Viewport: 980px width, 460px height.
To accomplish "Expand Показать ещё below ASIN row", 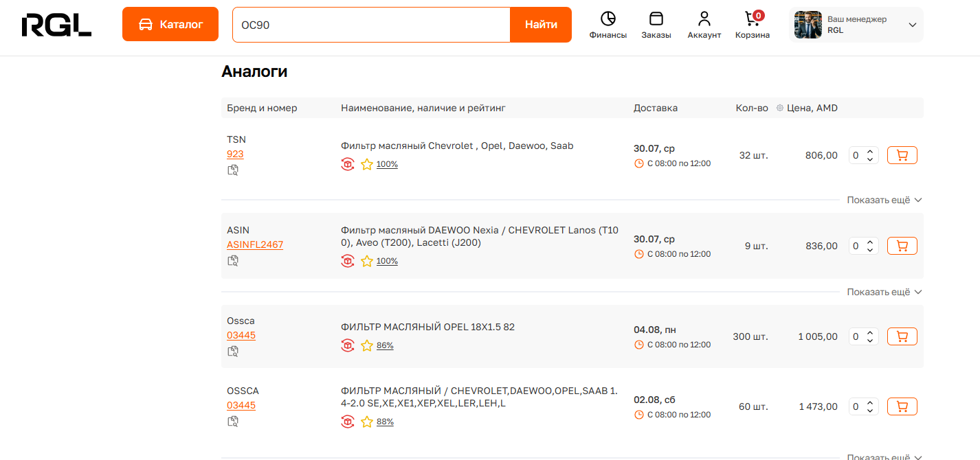I will [x=884, y=292].
